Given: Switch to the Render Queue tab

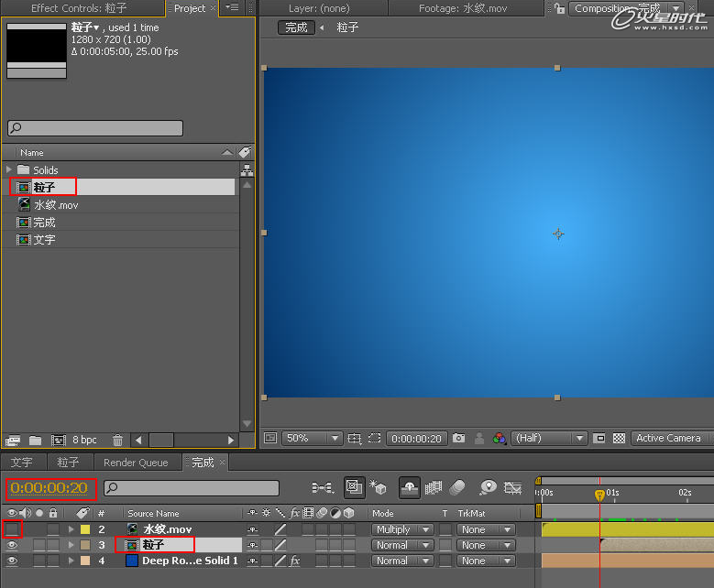Looking at the screenshot, I should point(136,463).
